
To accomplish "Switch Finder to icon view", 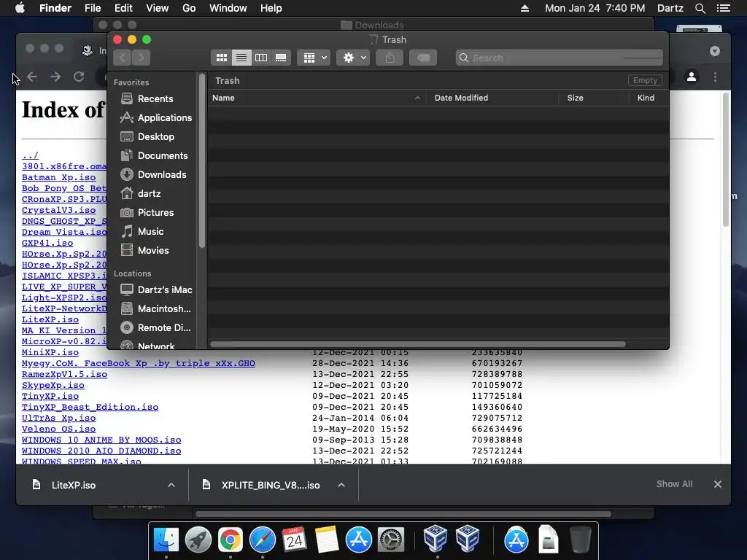I will click(222, 58).
